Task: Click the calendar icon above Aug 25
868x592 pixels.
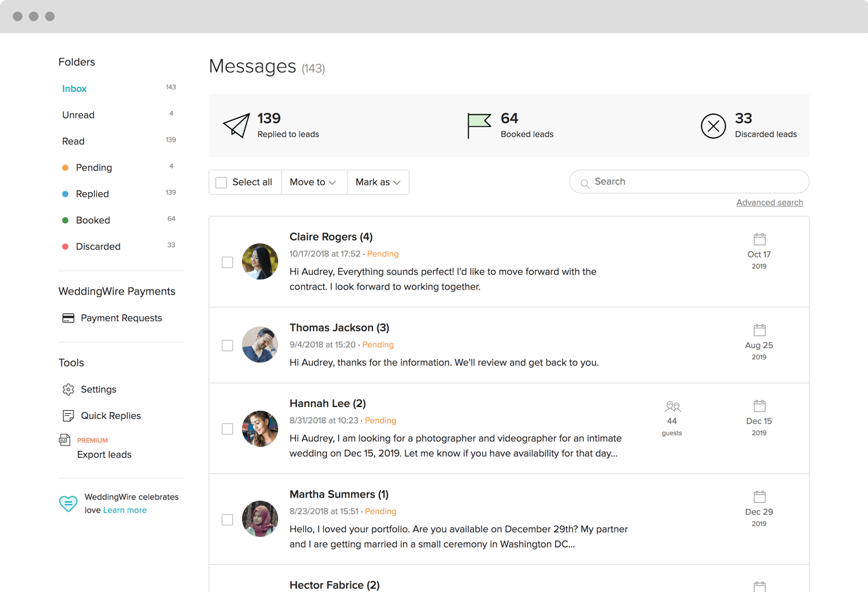Action: coord(760,330)
